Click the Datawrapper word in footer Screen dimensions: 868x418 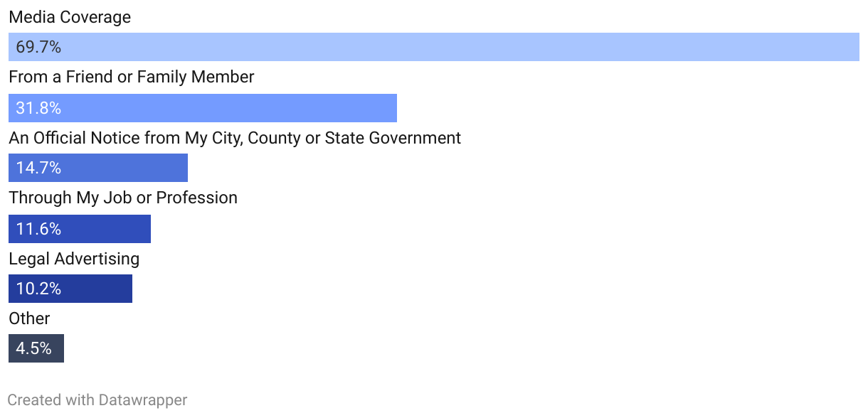(x=142, y=400)
